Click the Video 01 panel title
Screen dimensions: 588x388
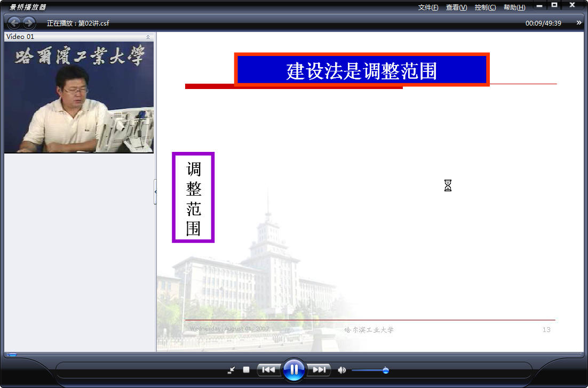point(20,37)
